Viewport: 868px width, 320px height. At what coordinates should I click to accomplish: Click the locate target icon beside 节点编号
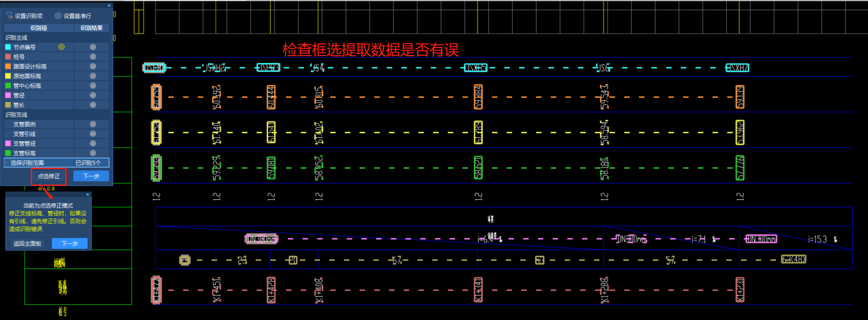click(x=62, y=47)
